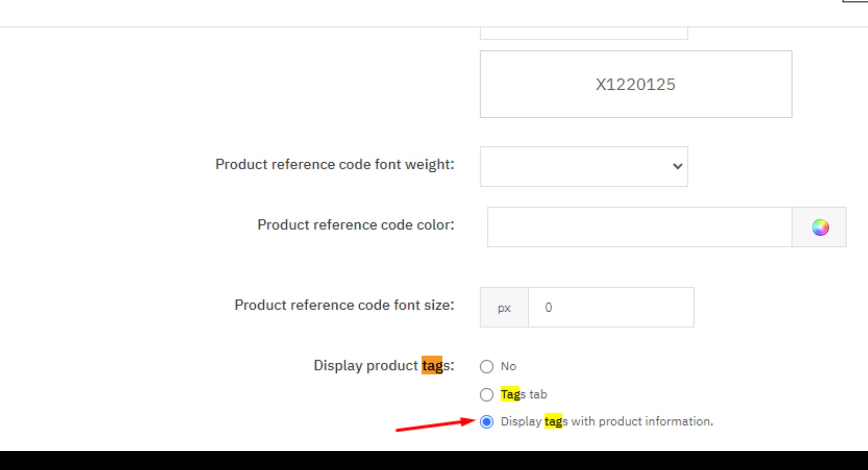Viewport: 868px width, 470px height.
Task: Click the orange highlighted "tag" search match
Action: 432,365
